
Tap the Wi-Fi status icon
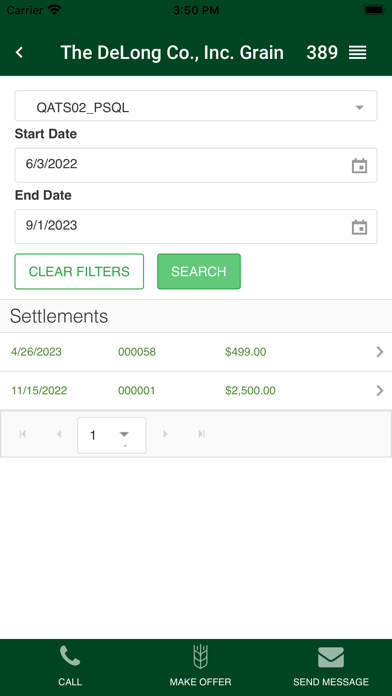[x=55, y=10]
